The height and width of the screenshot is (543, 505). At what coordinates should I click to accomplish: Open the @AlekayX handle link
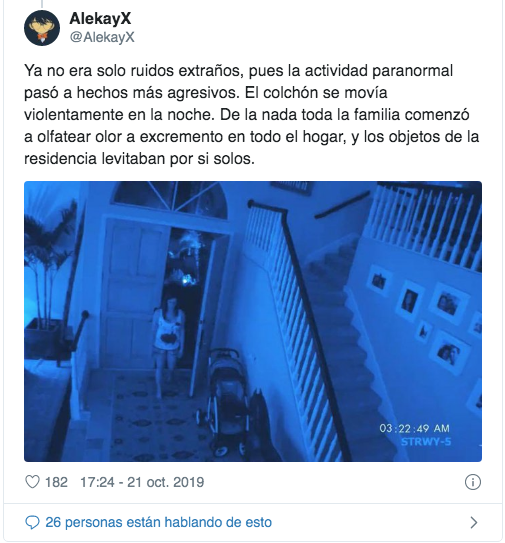click(x=102, y=37)
